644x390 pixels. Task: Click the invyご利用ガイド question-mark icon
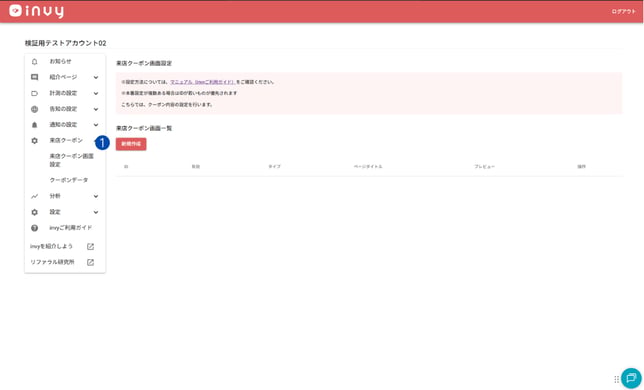pos(34,228)
